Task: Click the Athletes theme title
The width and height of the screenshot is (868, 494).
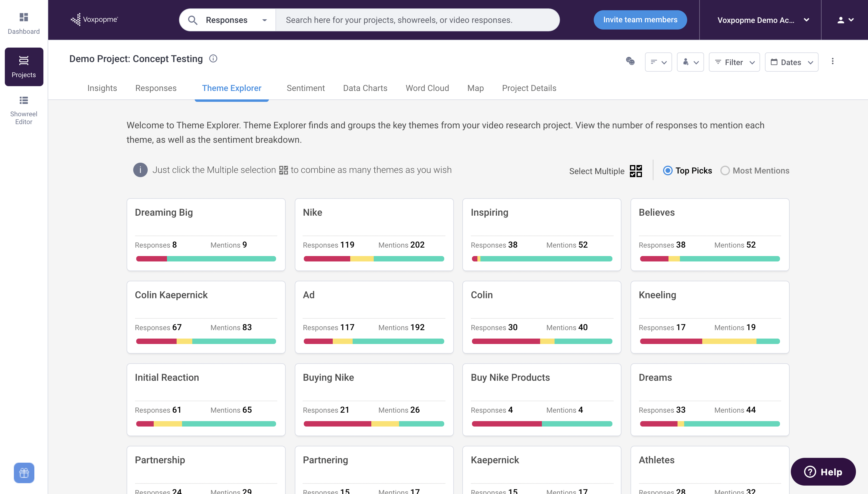Action: (656, 460)
